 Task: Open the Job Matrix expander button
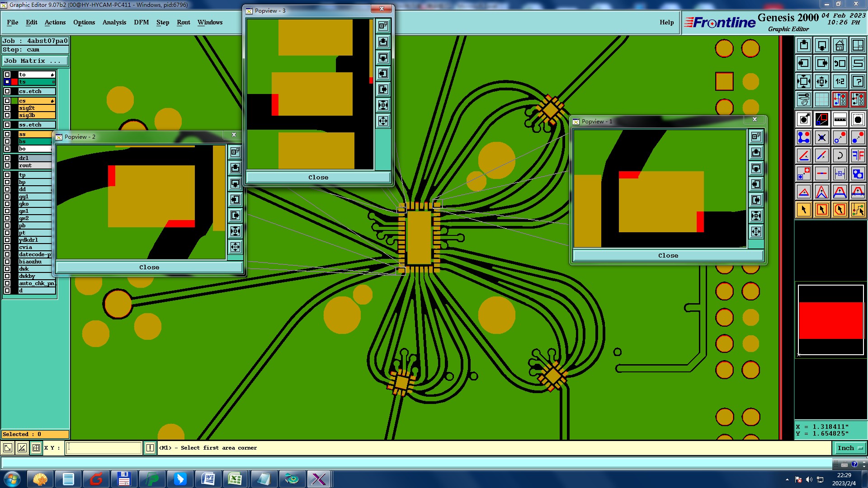[35, 61]
